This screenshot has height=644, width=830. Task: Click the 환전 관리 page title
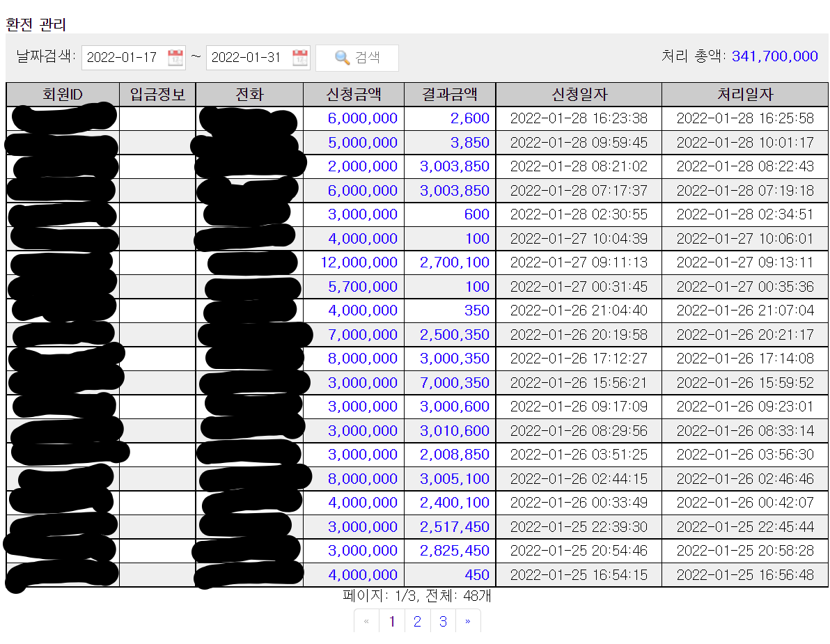(x=36, y=24)
